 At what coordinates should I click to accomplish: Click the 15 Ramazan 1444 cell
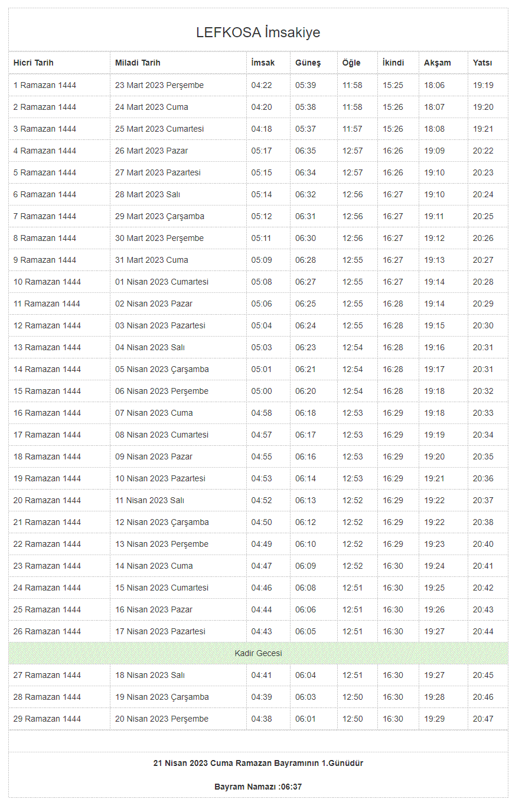pyautogui.click(x=47, y=391)
